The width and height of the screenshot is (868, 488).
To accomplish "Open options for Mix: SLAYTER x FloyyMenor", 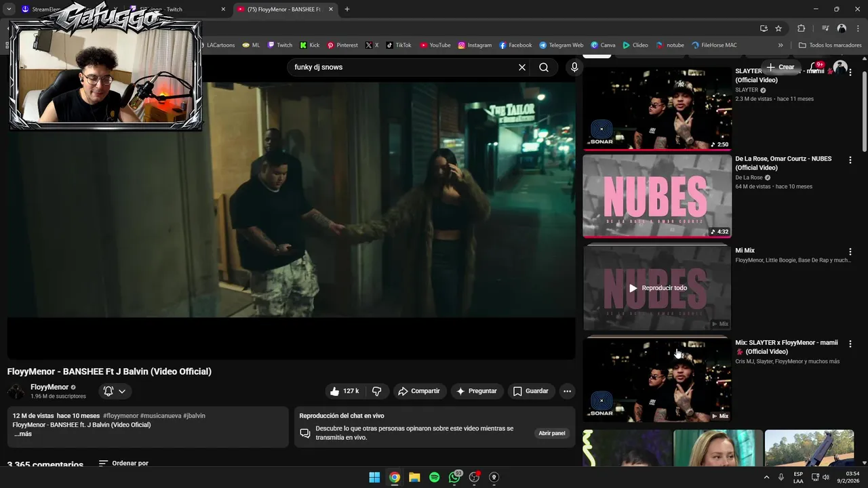I will pos(850,344).
